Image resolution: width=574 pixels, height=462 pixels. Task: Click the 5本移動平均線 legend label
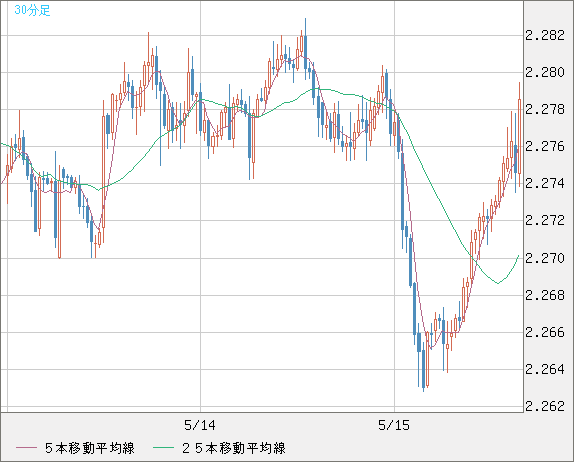click(x=90, y=448)
